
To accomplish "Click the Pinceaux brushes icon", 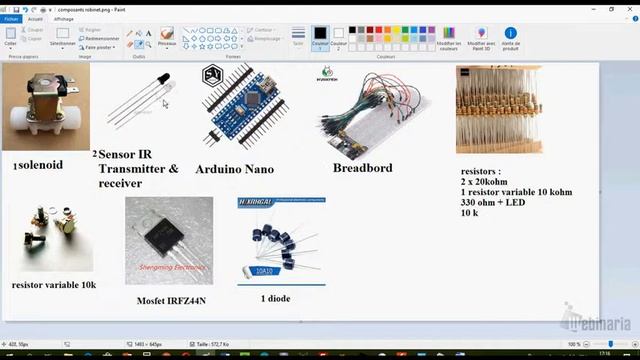I will (167, 33).
